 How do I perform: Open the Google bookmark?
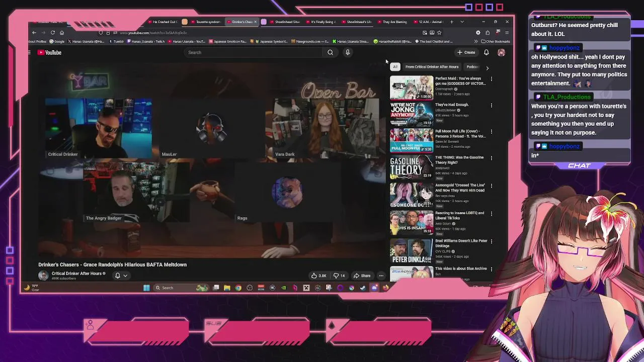click(57, 41)
